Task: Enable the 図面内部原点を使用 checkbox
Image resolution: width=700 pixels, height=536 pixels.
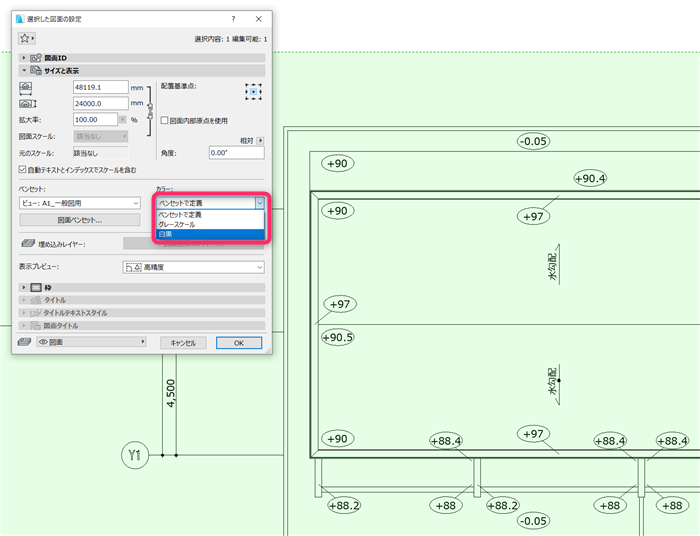Action: tap(164, 120)
